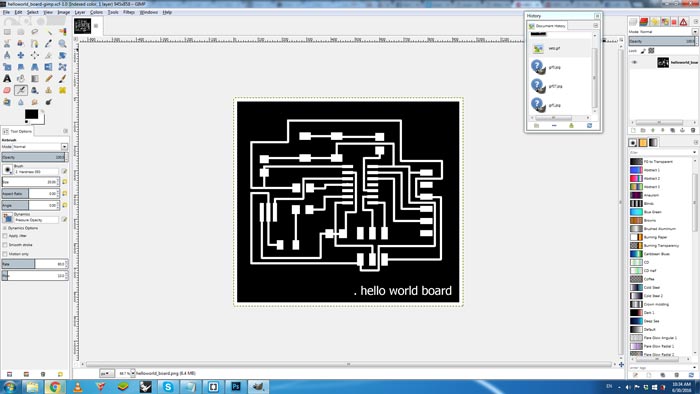Select the Eraser tool

(7, 90)
